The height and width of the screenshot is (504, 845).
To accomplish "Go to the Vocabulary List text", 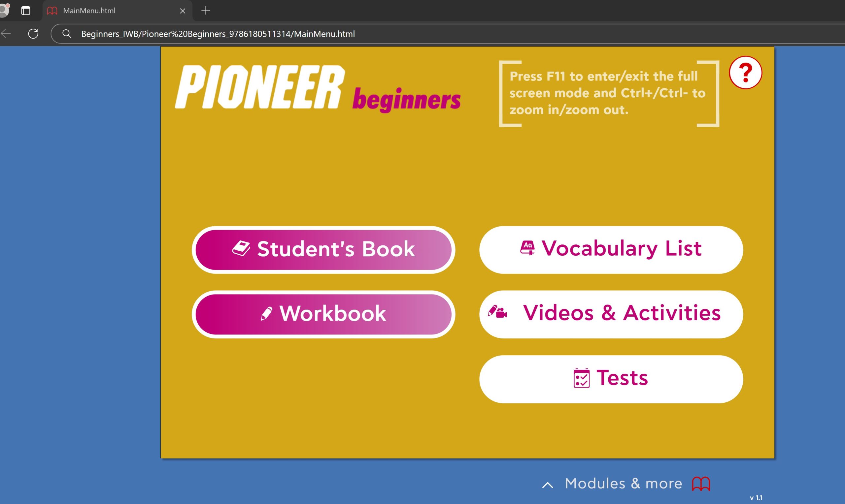I will (621, 248).
